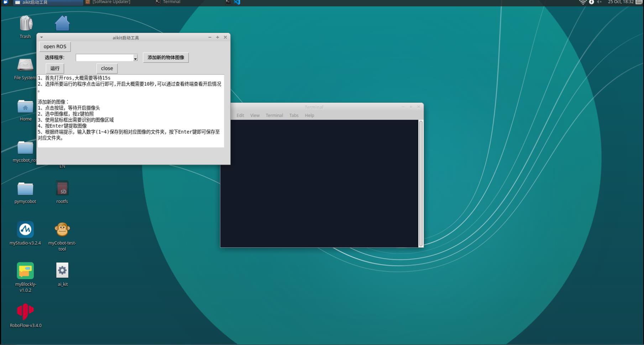Open the RoboFlow-v3.4.0 desktop icon
Screen dimensions: 644x345
[x=25, y=312]
